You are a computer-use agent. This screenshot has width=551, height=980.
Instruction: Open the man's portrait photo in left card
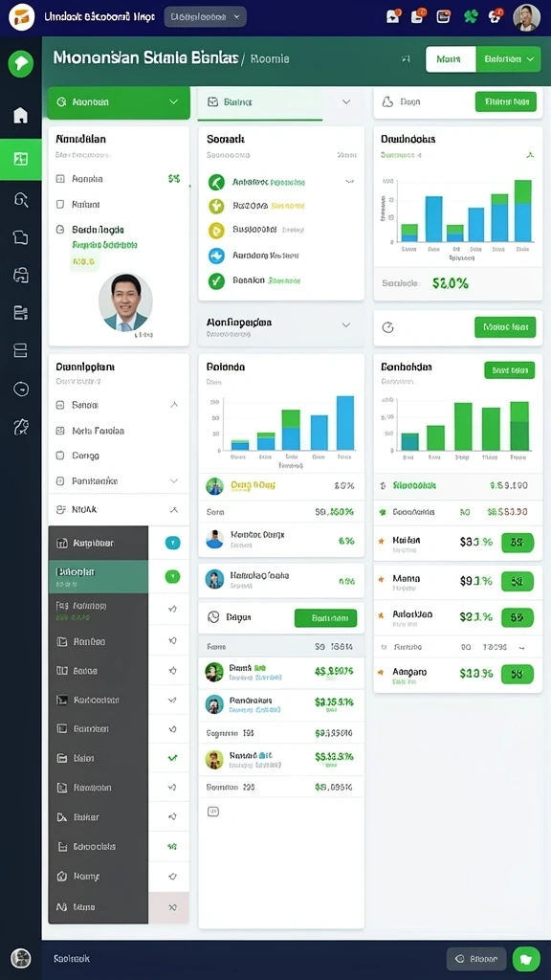(x=125, y=302)
